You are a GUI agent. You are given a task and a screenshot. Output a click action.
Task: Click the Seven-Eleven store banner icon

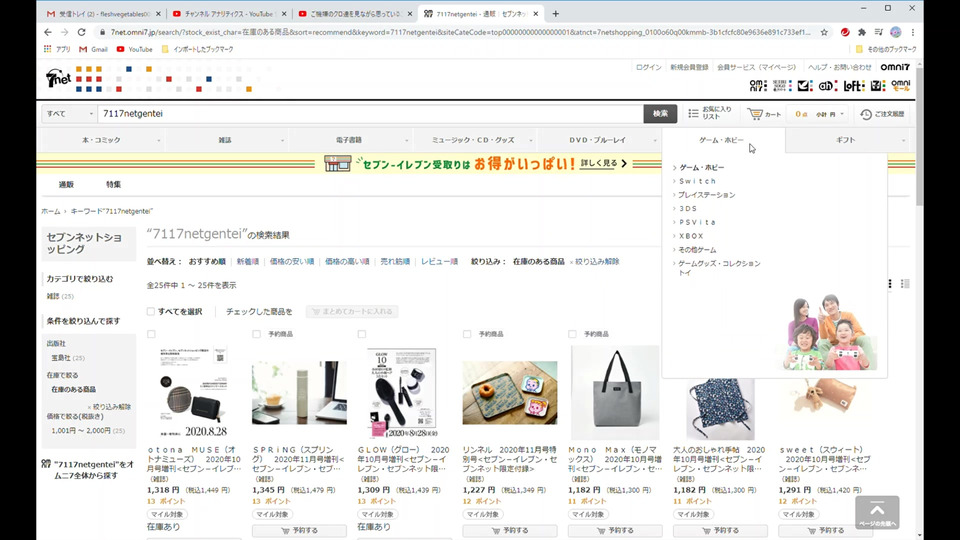coord(337,163)
